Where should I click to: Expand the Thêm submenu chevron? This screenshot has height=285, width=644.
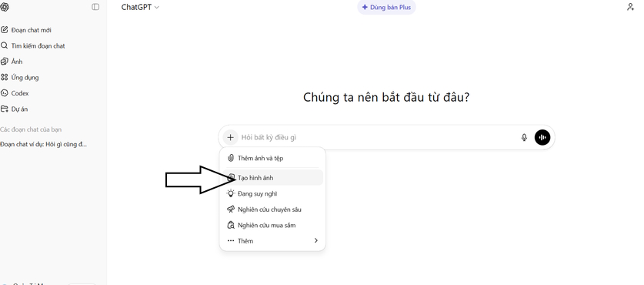315,240
